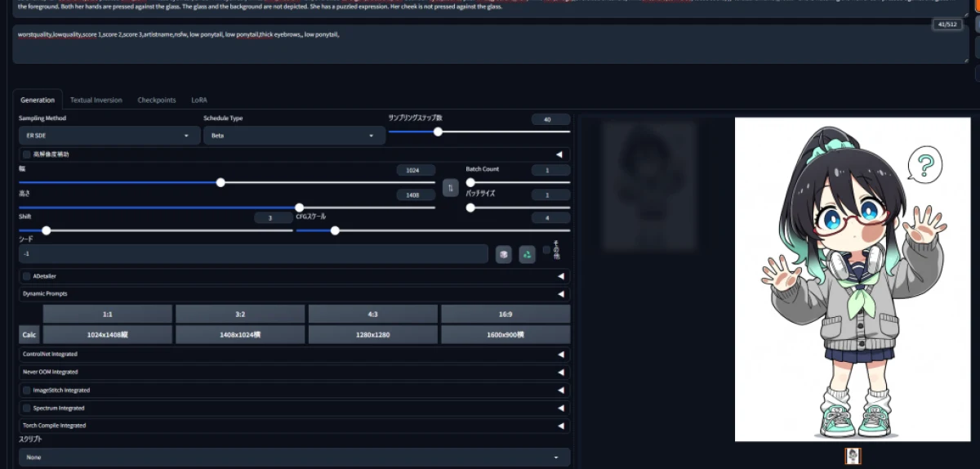Expand the Dynamic Prompts section
980x469 pixels.
295,293
